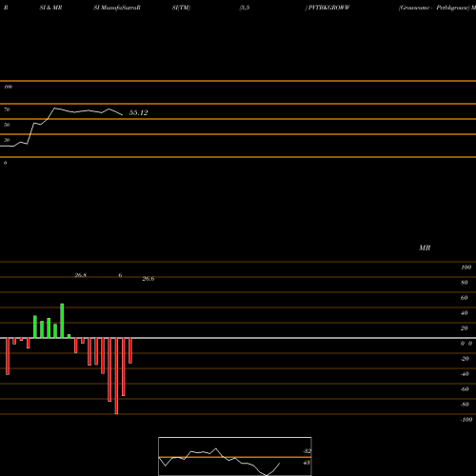Viewport: 476px width, 476px height.
Task: Click the "26.6" value above the histogram
Action: 149,279
